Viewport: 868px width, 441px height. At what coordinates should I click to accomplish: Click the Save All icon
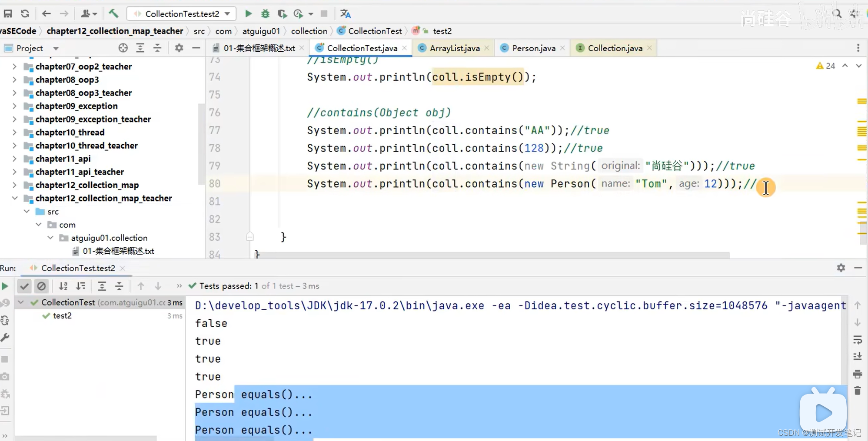point(8,13)
